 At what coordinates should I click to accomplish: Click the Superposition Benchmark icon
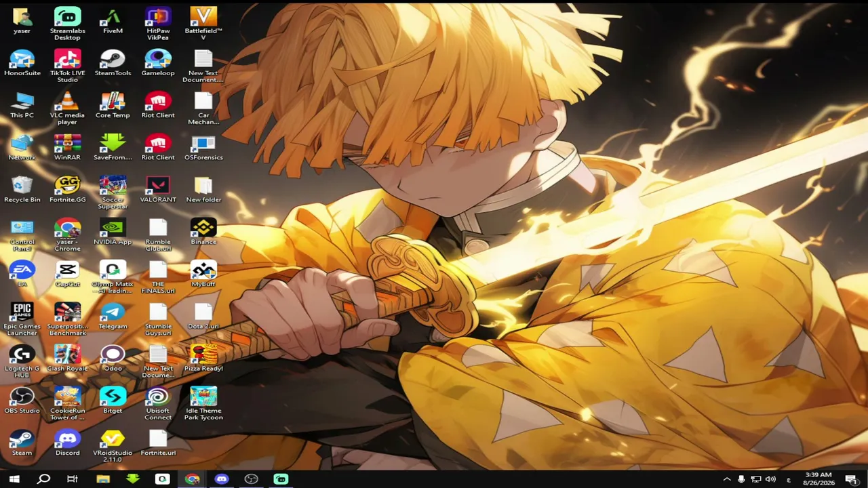[x=67, y=319]
